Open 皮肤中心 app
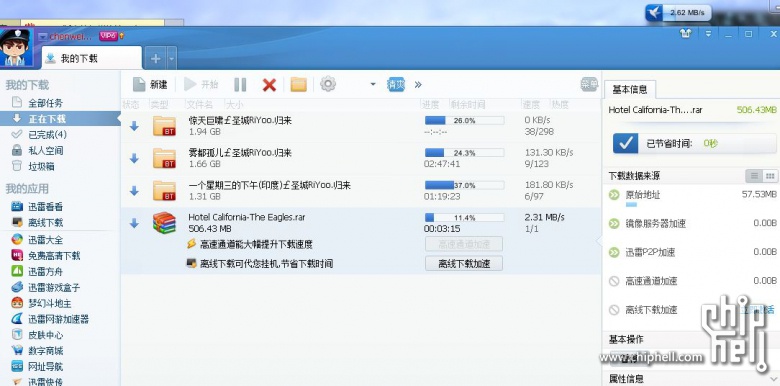The image size is (780, 386). pyautogui.click(x=37, y=335)
